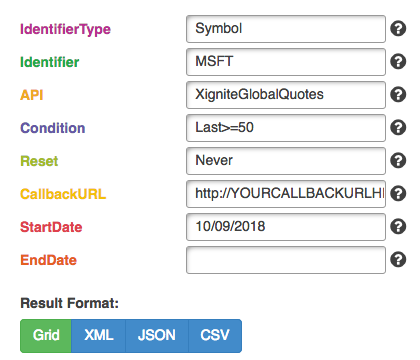Choose JSON as the result format

pos(157,336)
